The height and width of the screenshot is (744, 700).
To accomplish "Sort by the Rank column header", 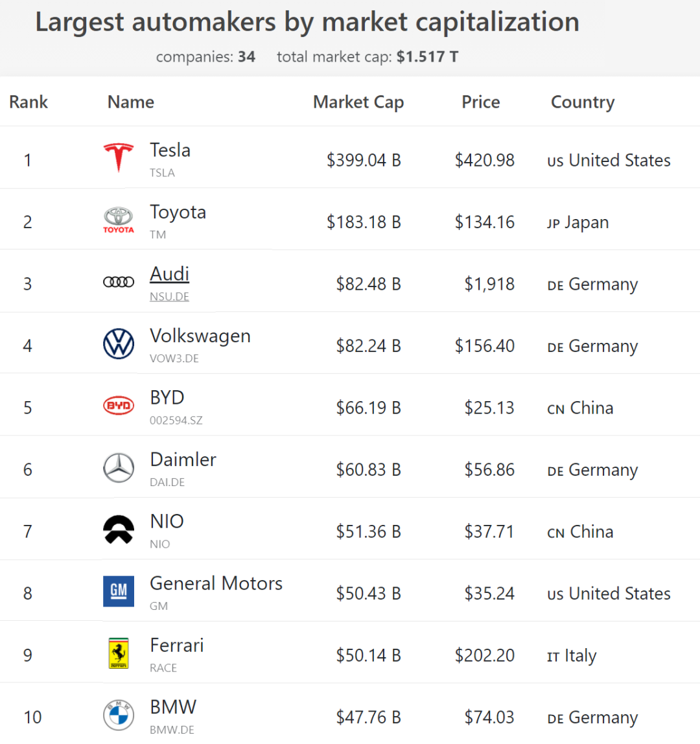I will 29,102.
